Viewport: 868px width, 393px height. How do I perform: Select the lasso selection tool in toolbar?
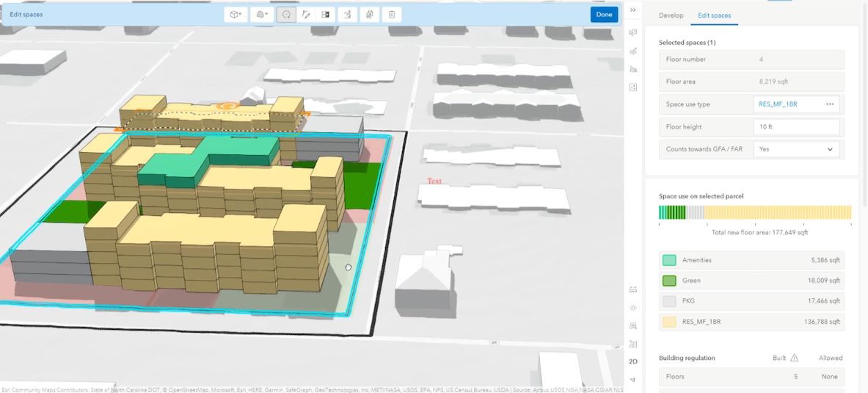coord(286,15)
